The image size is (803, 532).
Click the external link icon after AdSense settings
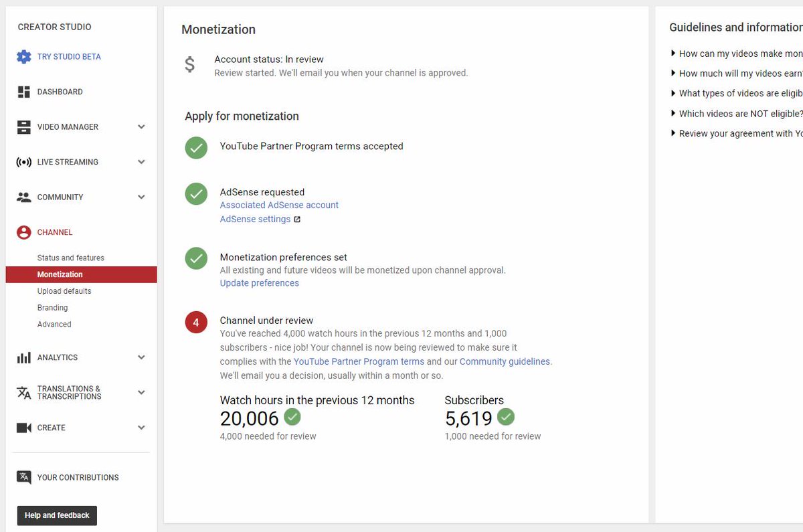(297, 219)
